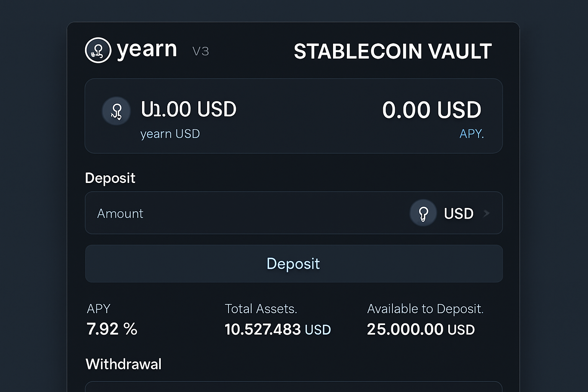Select the yearn USD avatar in the vault summary
This screenshot has width=588, height=392.
coord(116,111)
